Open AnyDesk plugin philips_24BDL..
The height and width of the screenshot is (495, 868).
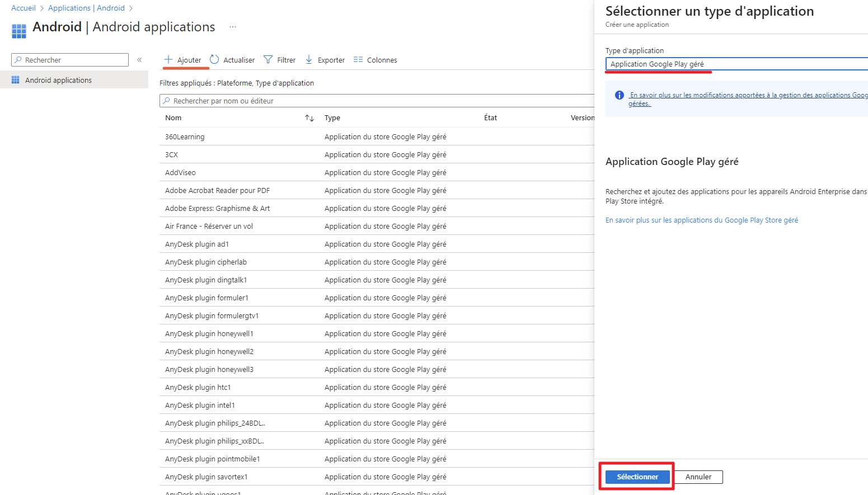(215, 423)
